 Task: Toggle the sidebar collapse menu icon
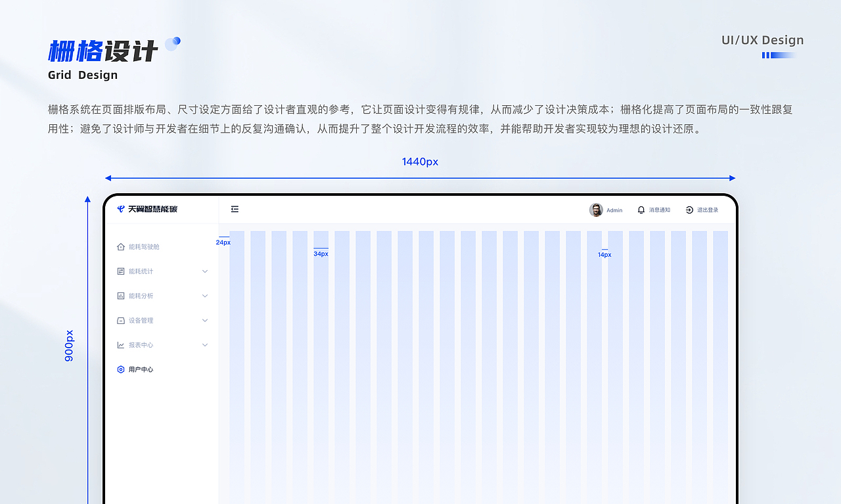point(235,209)
